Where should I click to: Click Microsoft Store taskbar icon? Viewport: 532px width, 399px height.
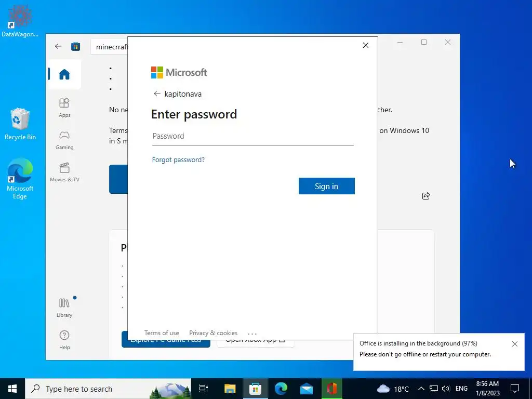[x=255, y=389]
